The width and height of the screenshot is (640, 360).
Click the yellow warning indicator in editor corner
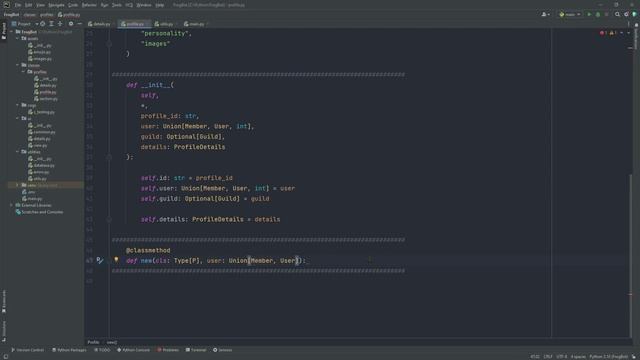pyautogui.click(x=613, y=33)
